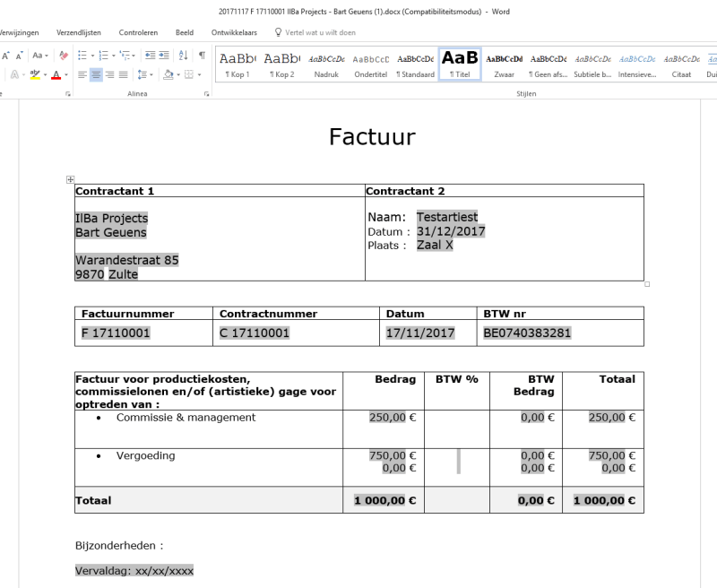
Task: Open Alinea paragraph dialog launcher
Action: tap(207, 94)
